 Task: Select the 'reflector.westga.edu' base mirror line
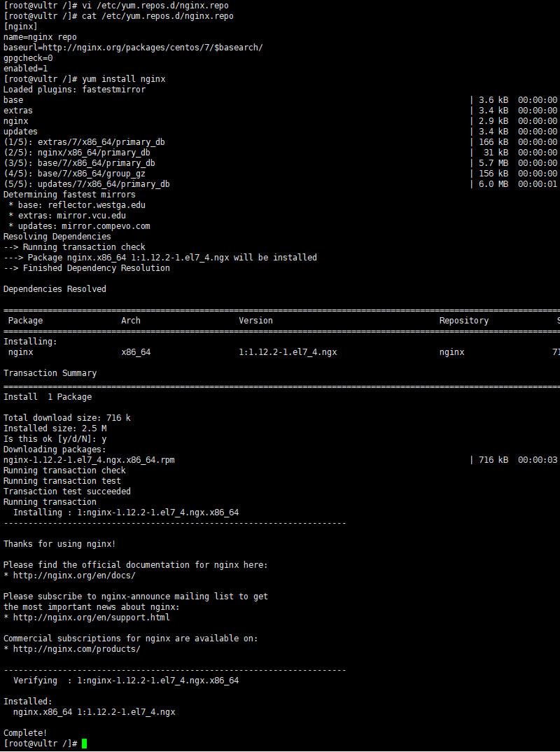(77, 205)
